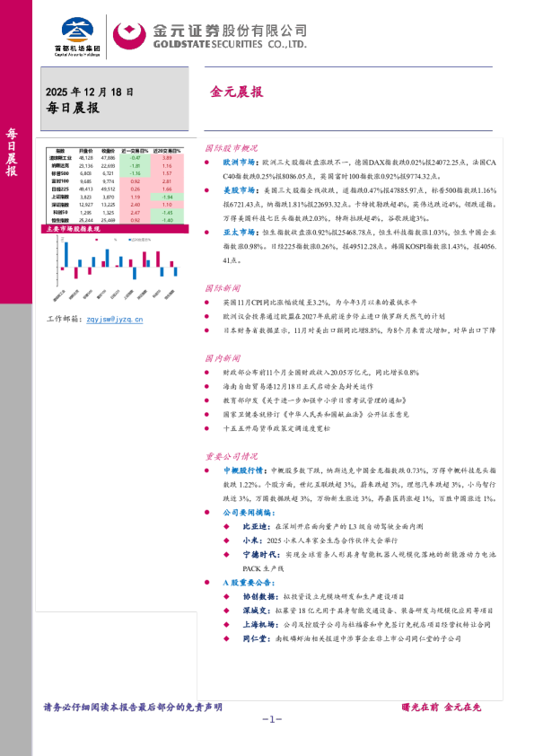Screen dimensions: 534x756
Task: Click the 重要公司情况 section heading
Action: [x=231, y=456]
